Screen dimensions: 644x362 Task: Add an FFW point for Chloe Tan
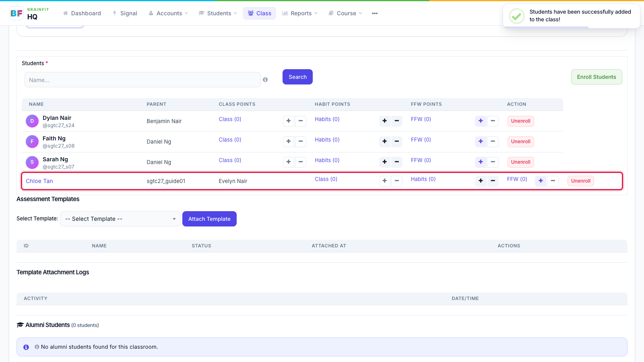pyautogui.click(x=541, y=181)
